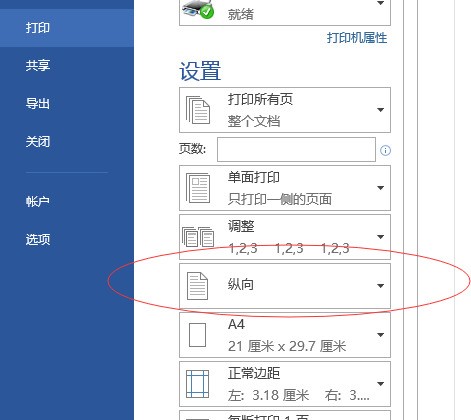Click the 21 厘米 x 29.7 厘米 text
471x420 pixels.
287,346
